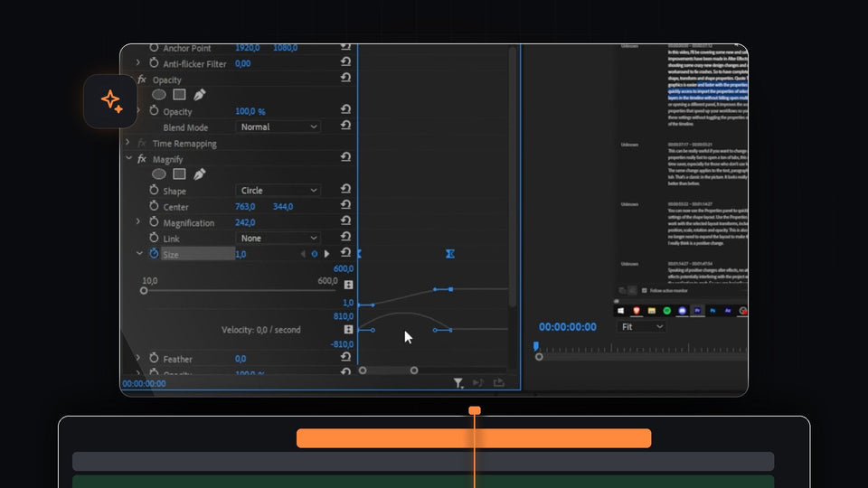Select the pen mask tool under Opacity
Viewport: 868px width, 488px height.
[199, 95]
